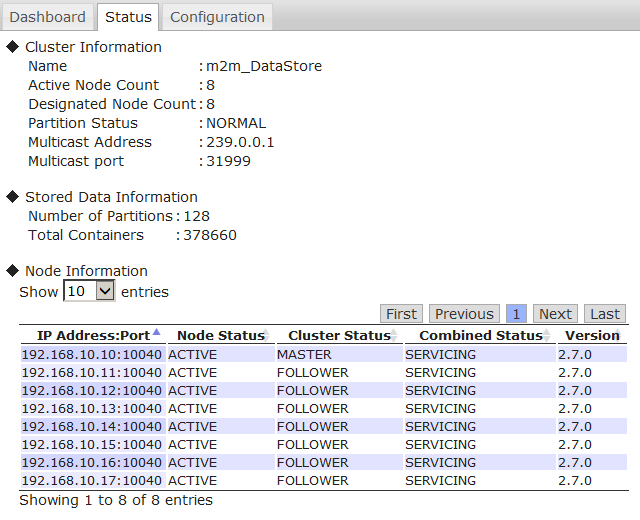Select the Status tab
Screen dimensions: 640x520
pos(128,17)
